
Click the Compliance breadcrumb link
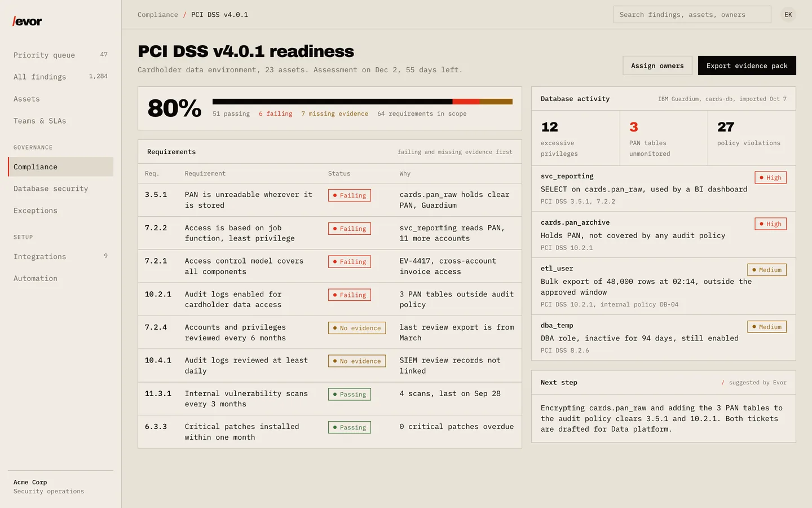pos(158,15)
